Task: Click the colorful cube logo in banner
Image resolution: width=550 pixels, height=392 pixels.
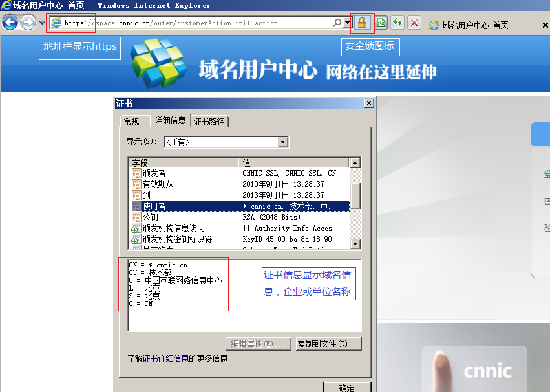Action: (x=158, y=63)
